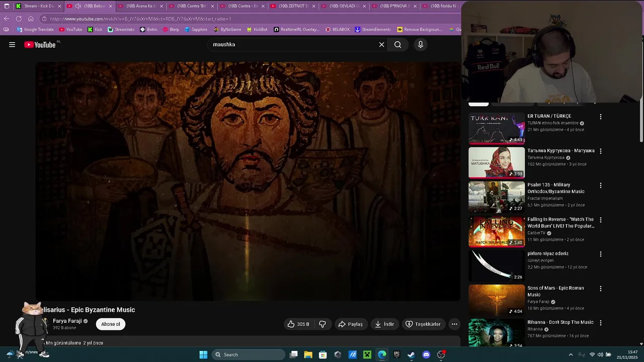Open the Botrix bookmark
The height and width of the screenshot is (362, 644).
click(148, 29)
